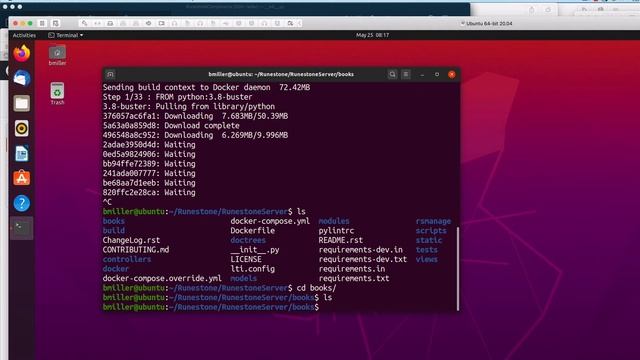The image size is (640, 360).
Task: Click 'LICENSE' in the listing
Action: (x=246, y=259)
